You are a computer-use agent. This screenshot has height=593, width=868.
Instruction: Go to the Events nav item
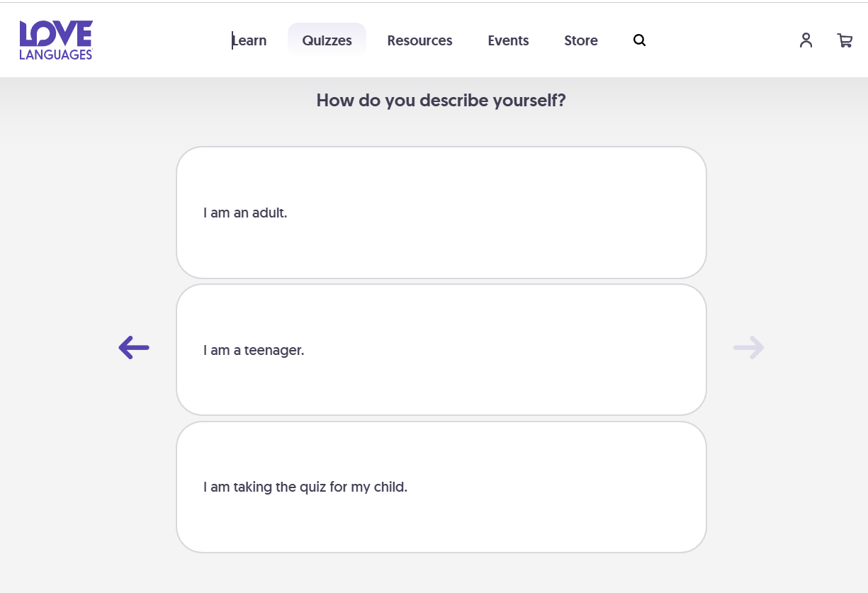508,40
